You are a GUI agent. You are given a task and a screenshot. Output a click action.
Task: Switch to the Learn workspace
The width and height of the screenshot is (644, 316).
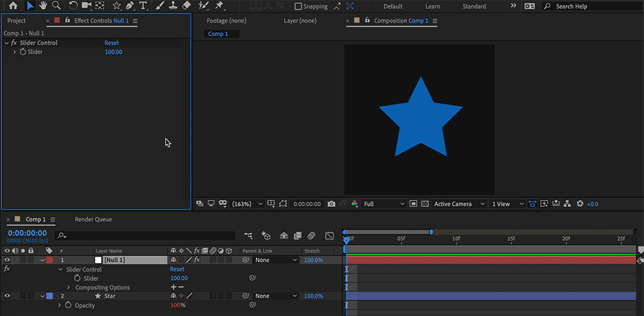click(432, 6)
